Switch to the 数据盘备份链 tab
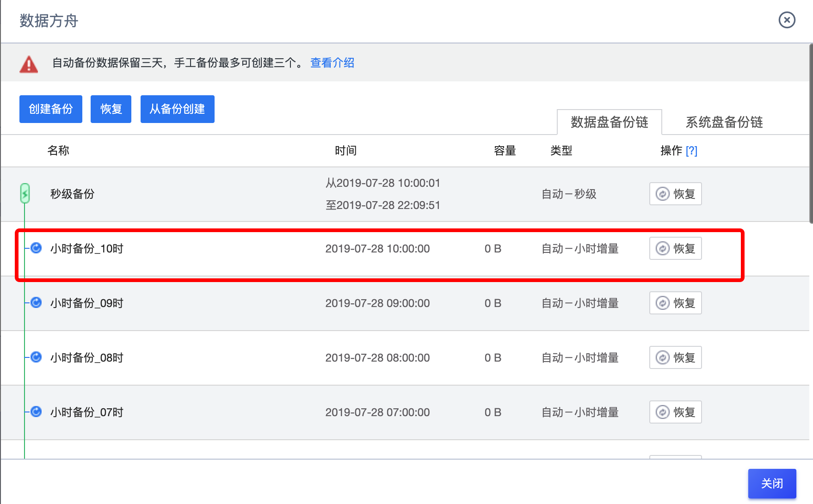This screenshot has height=504, width=813. [610, 122]
